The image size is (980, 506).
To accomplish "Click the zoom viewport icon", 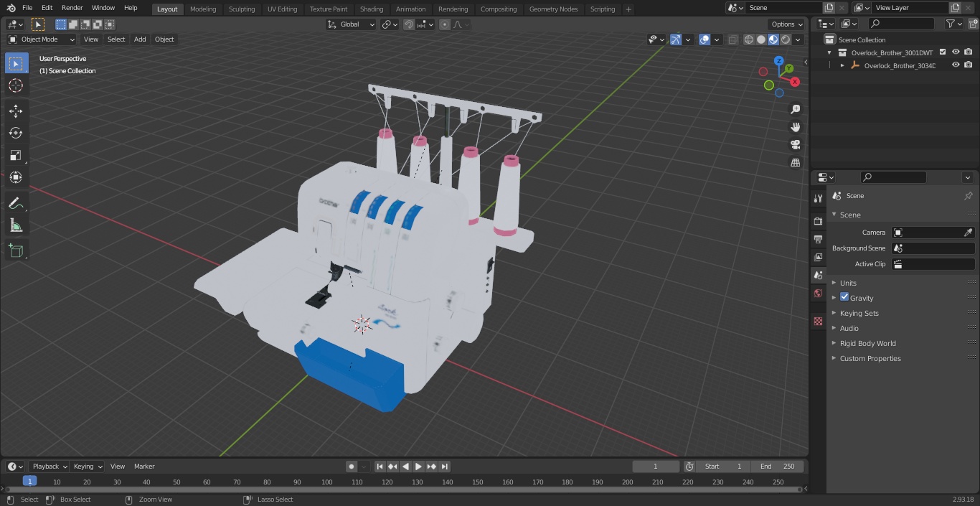I will [795, 109].
